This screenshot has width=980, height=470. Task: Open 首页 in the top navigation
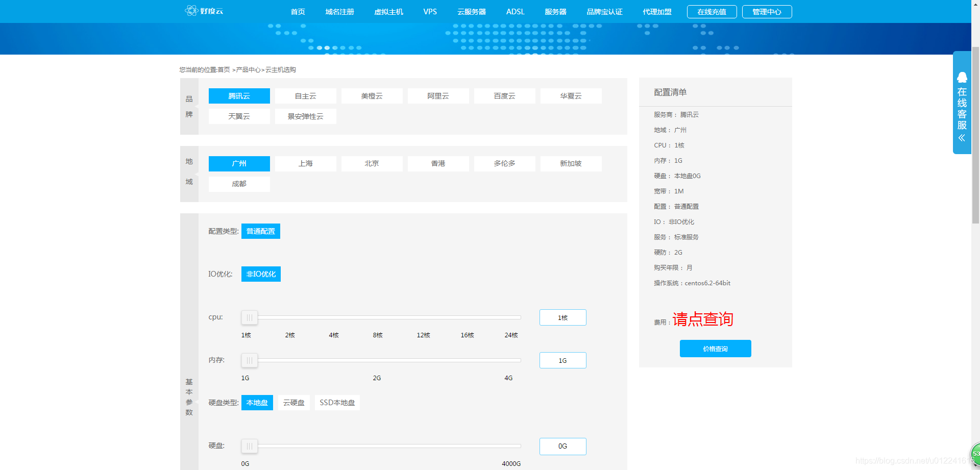[298, 12]
